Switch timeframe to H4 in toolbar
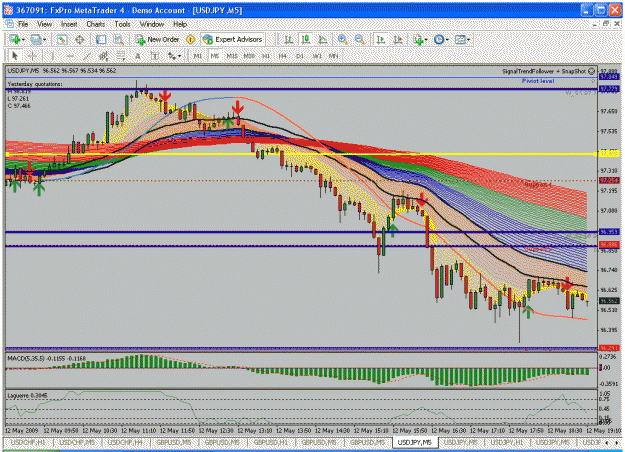625x452 pixels. tap(283, 56)
